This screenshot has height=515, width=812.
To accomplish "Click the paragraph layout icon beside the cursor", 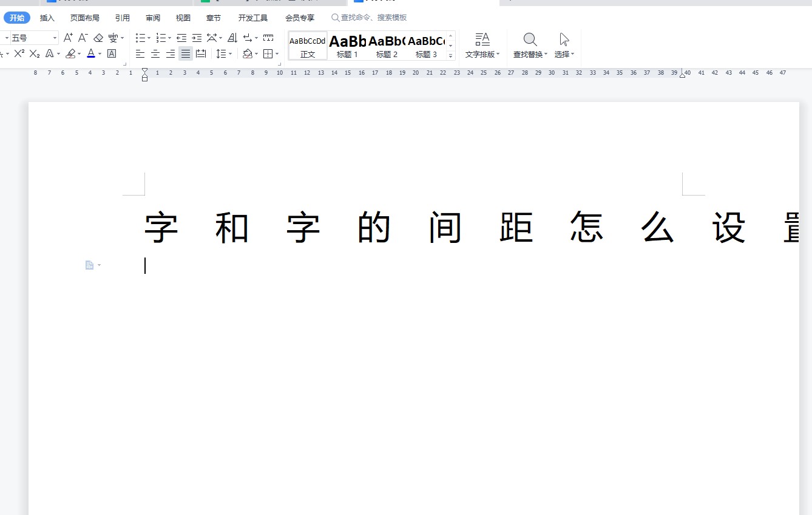I will point(90,265).
